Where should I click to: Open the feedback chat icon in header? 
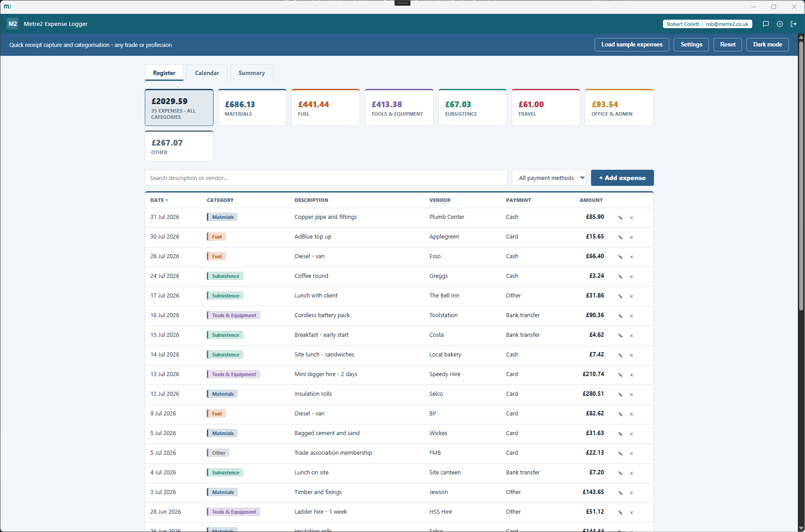tap(766, 24)
